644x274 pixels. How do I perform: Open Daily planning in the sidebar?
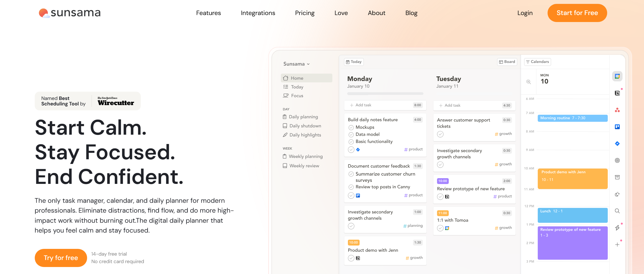(303, 117)
